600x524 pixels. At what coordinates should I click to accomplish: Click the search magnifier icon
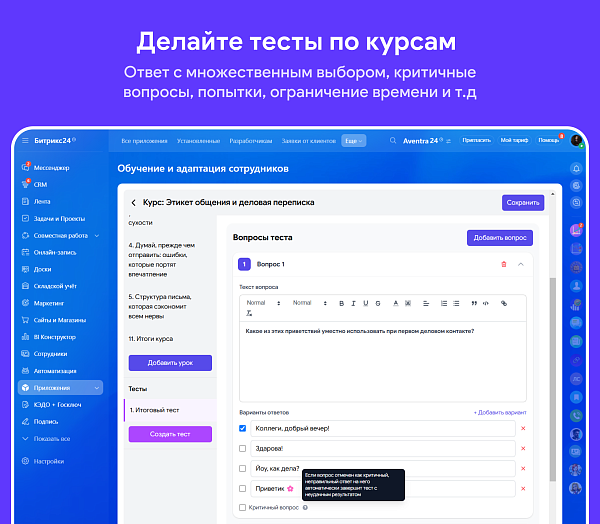coord(393,140)
